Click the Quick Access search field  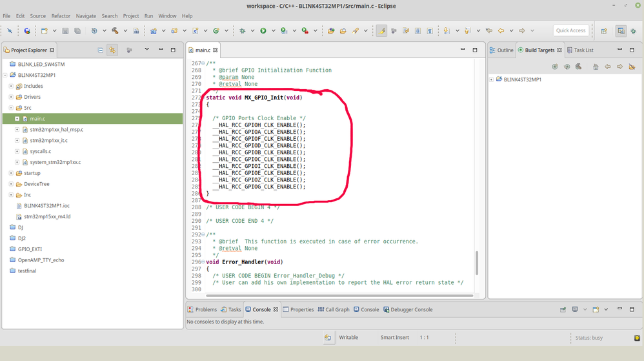(570, 30)
